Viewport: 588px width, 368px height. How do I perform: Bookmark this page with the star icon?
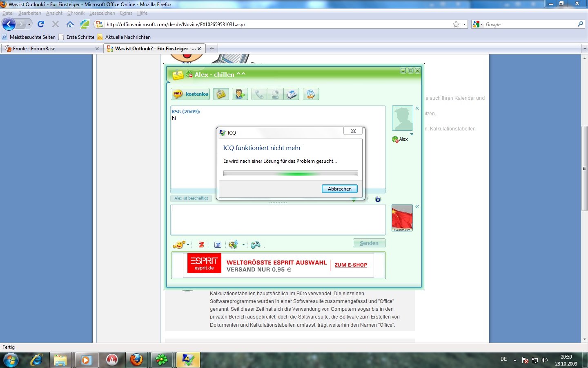pyautogui.click(x=456, y=24)
